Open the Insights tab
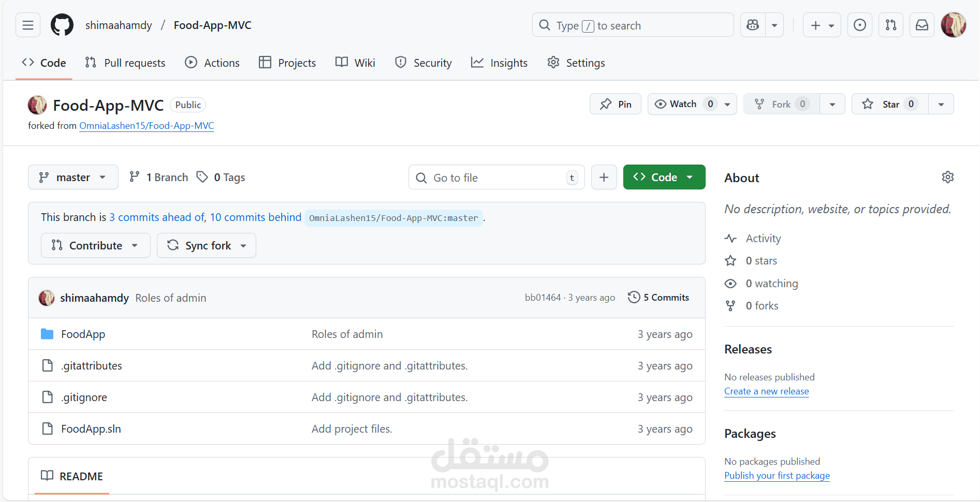 coord(499,63)
